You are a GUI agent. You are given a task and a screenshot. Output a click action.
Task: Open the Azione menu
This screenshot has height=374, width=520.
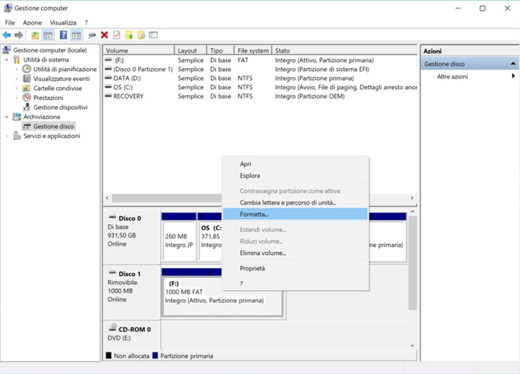coord(32,23)
